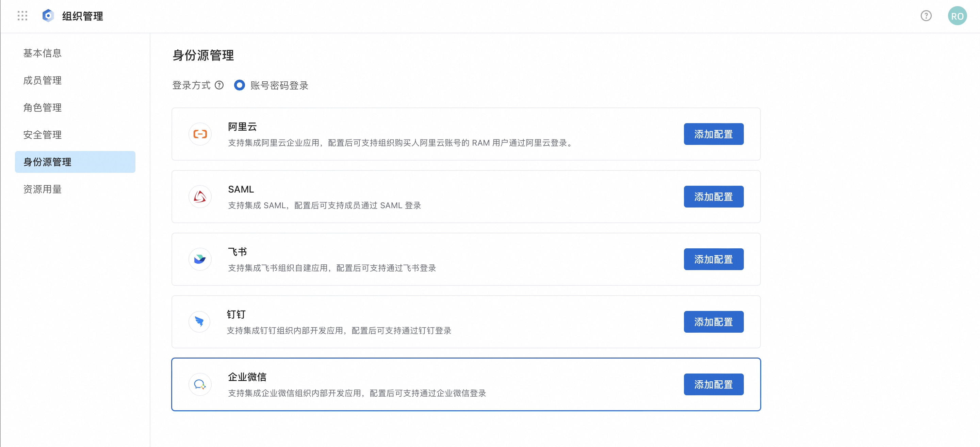The width and height of the screenshot is (980, 447).
Task: Add configuration for 飞书
Action: pos(713,259)
